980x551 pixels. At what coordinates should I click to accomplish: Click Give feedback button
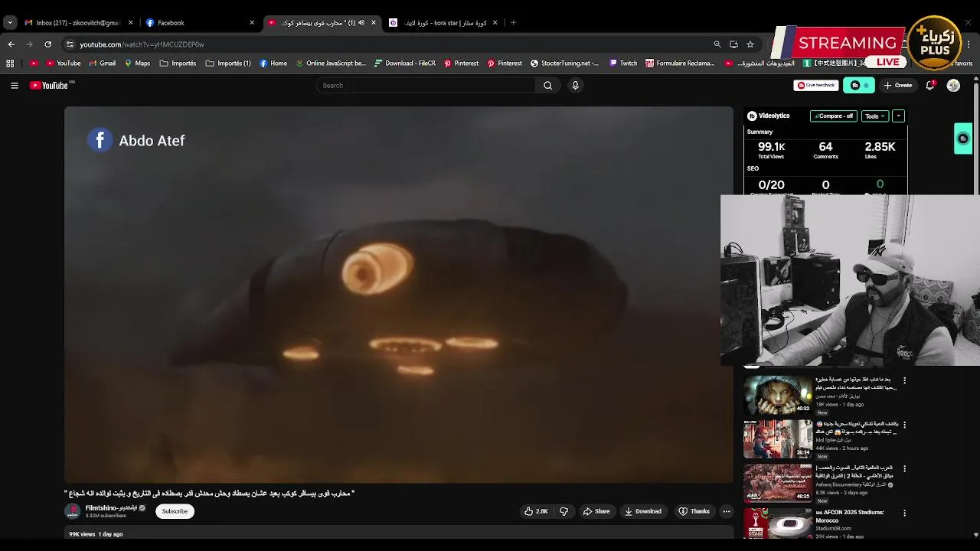click(x=816, y=86)
